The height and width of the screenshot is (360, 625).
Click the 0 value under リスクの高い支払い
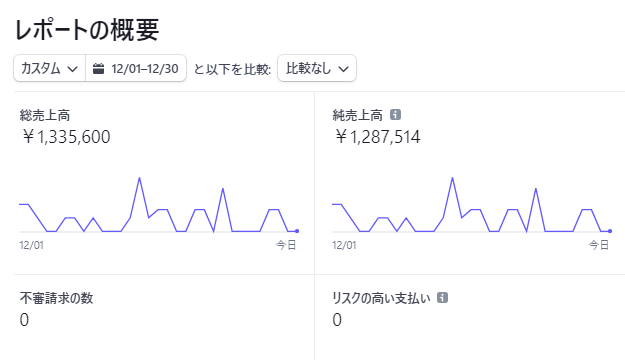337,320
